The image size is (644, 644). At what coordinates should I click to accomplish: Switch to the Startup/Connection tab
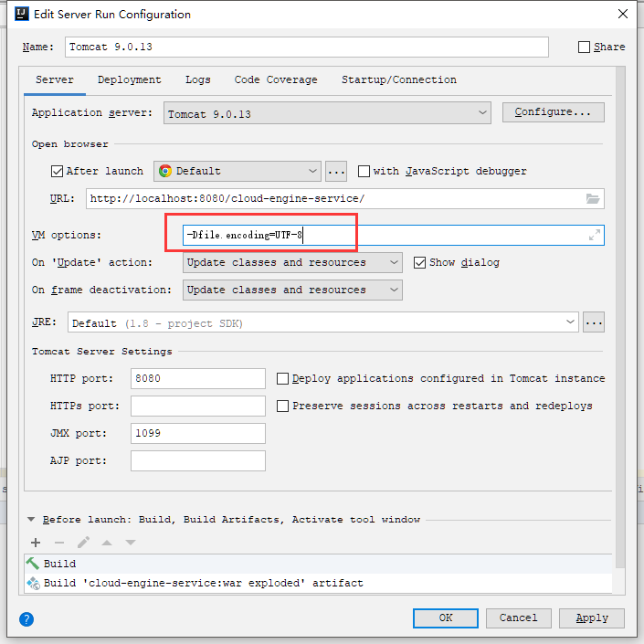point(399,79)
